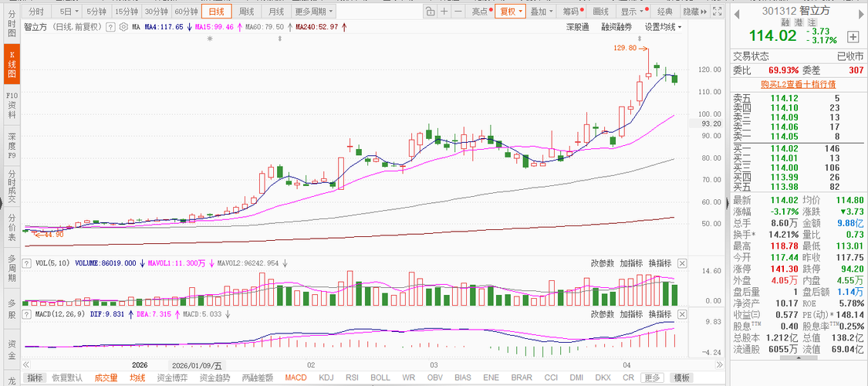Screen dimensions: 868x386
Task: Toggle the 隐藏 hide panel button
Action: [x=694, y=11]
